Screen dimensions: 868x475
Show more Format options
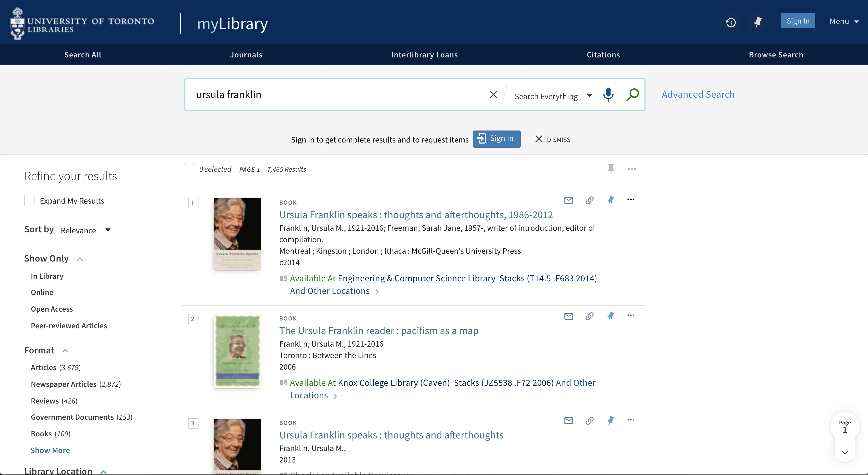point(50,450)
